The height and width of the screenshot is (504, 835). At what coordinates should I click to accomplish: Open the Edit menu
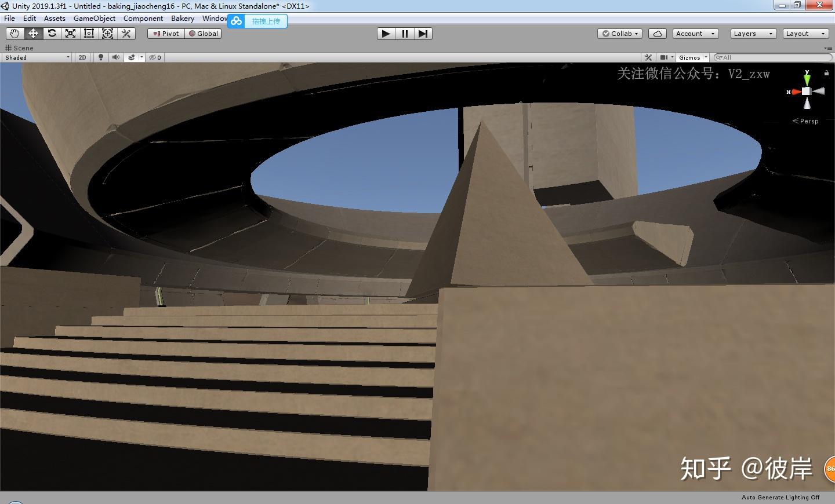(30, 19)
